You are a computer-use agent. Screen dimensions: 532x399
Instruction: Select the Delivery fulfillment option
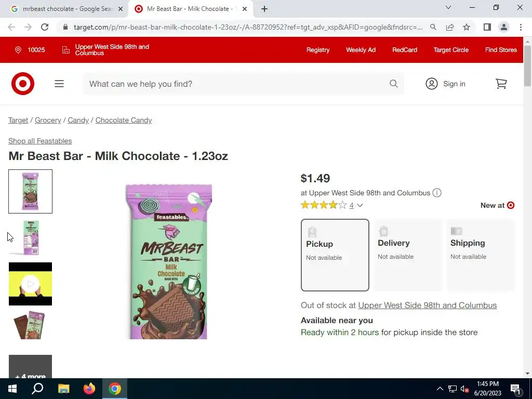pos(408,255)
